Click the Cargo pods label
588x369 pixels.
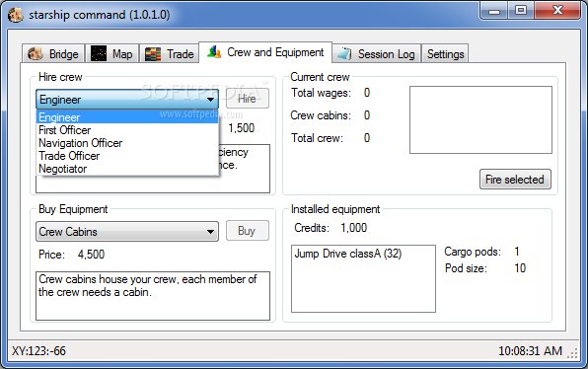(x=473, y=252)
